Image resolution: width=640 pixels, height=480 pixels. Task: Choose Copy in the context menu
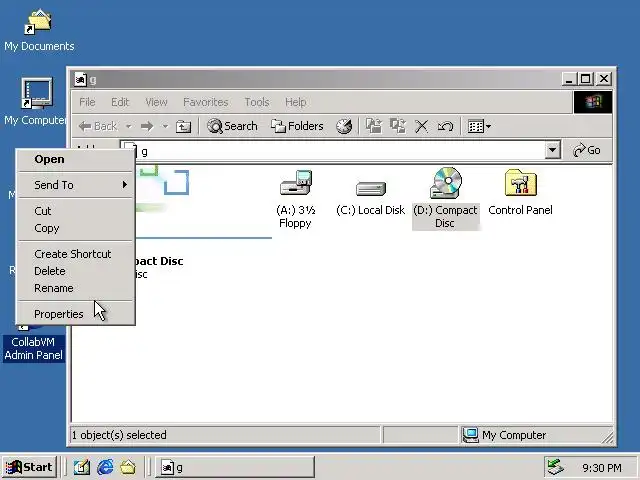pyautogui.click(x=76, y=228)
